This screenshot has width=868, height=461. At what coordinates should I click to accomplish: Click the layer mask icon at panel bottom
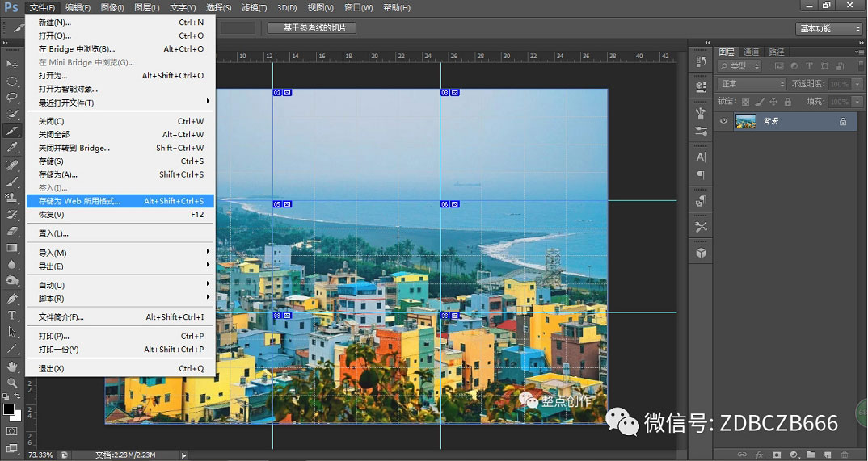point(777,455)
